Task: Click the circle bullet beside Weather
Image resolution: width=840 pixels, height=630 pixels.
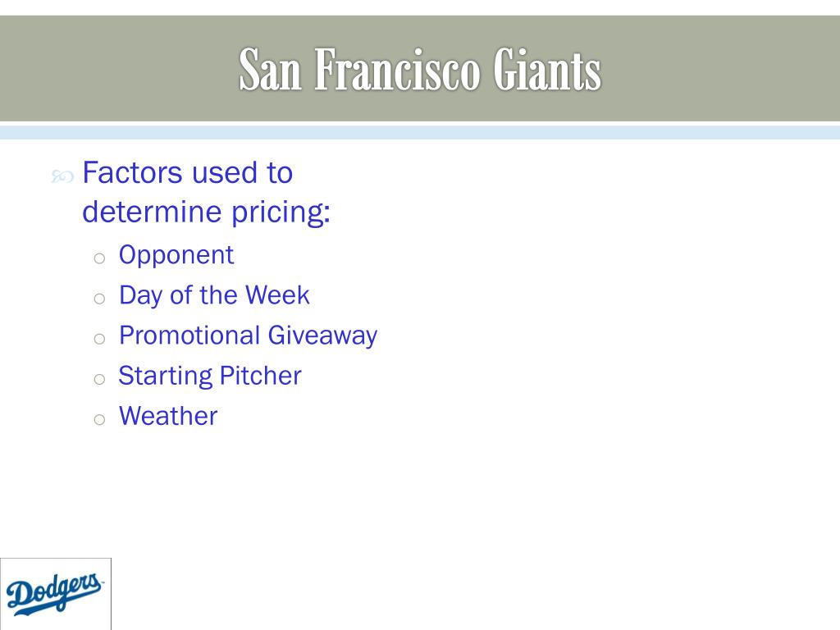Action: tap(99, 419)
